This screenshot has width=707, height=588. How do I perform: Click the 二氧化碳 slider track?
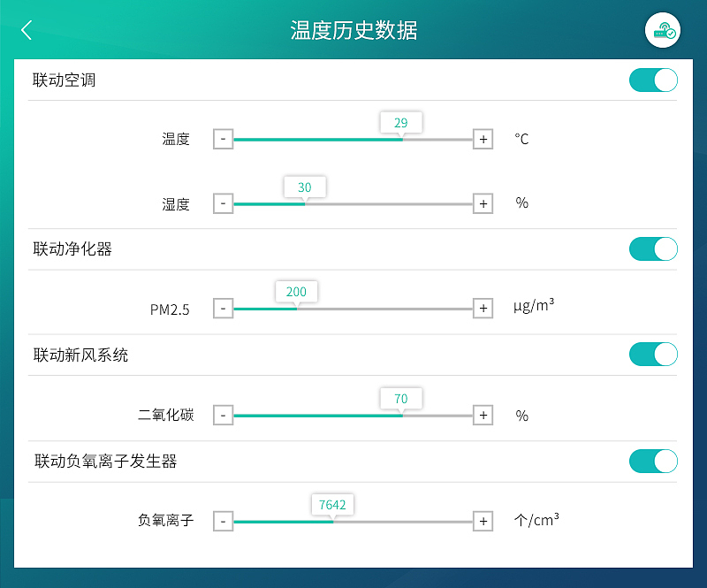tap(353, 416)
